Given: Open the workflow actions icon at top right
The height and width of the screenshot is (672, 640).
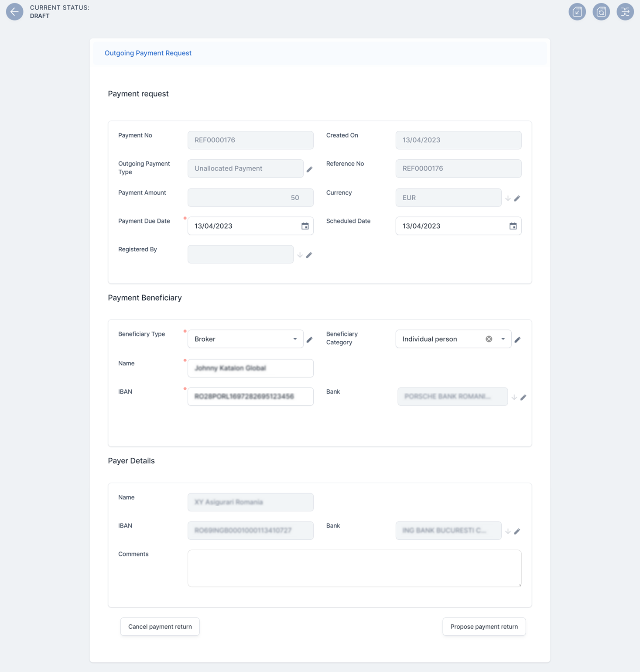Looking at the screenshot, I should coord(625,12).
